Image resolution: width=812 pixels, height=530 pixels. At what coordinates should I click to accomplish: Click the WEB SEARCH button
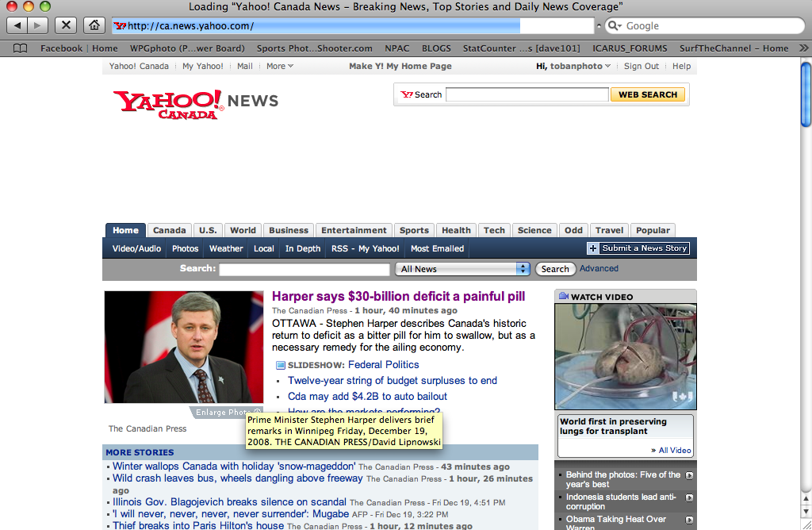tap(648, 94)
